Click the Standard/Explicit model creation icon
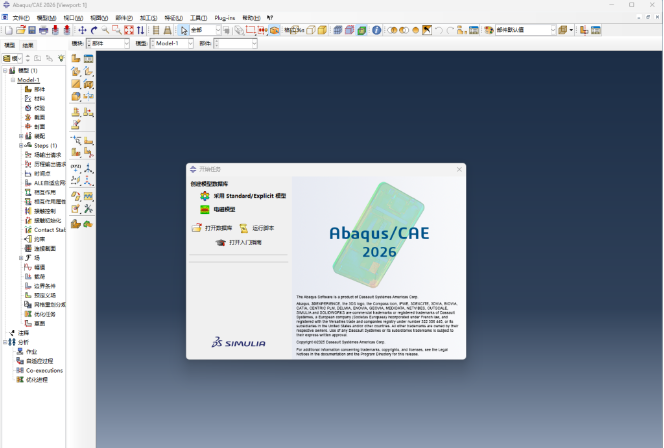The image size is (664, 448). pyautogui.click(x=205, y=197)
